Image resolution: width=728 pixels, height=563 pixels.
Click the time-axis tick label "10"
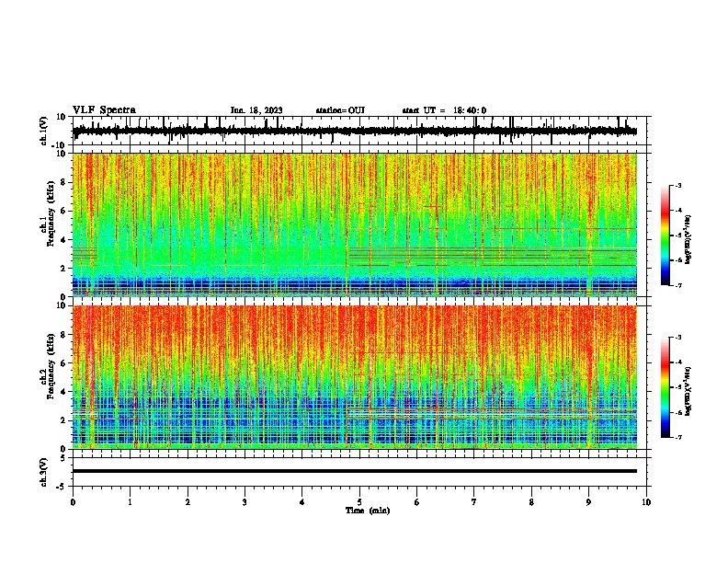click(646, 502)
